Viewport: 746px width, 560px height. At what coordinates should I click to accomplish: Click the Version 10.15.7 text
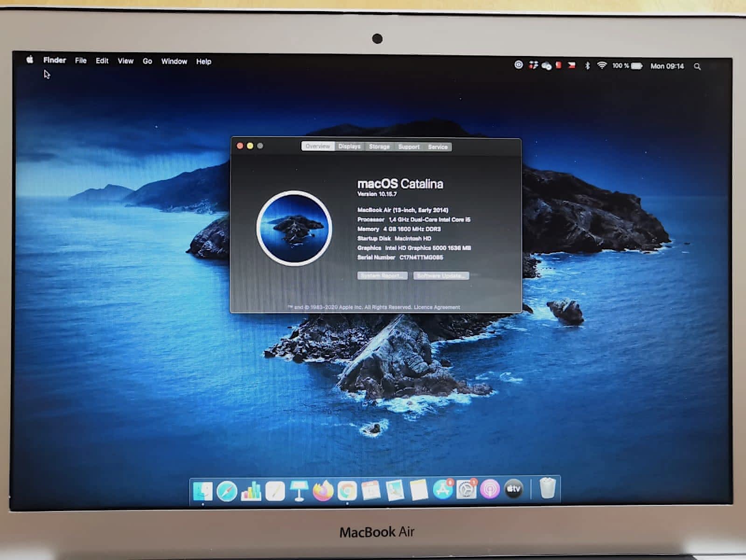377,194
